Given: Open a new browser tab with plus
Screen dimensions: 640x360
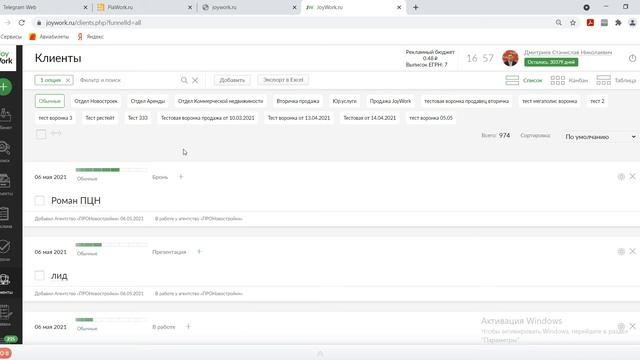Looking at the screenshot, I should click(416, 7).
